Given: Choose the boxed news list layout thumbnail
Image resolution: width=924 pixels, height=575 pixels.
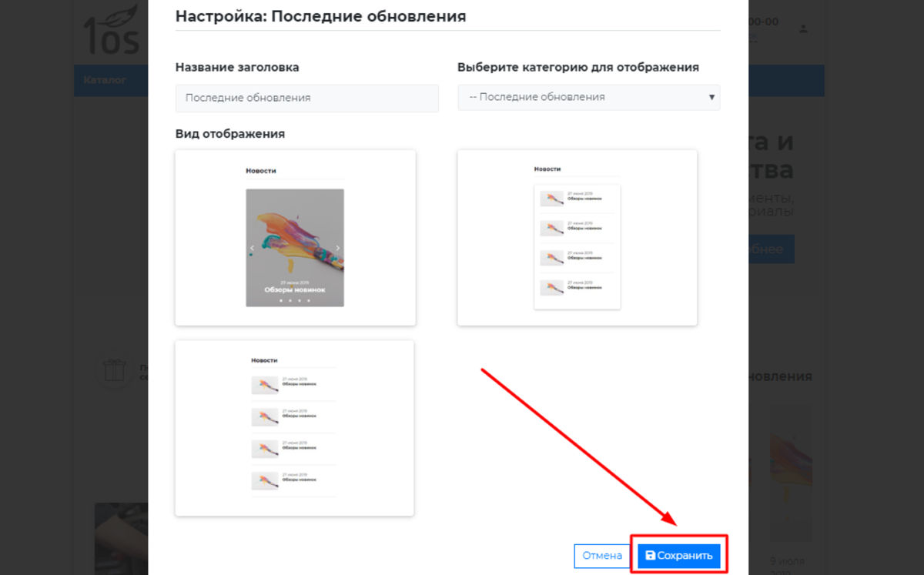Looking at the screenshot, I should [x=577, y=238].
